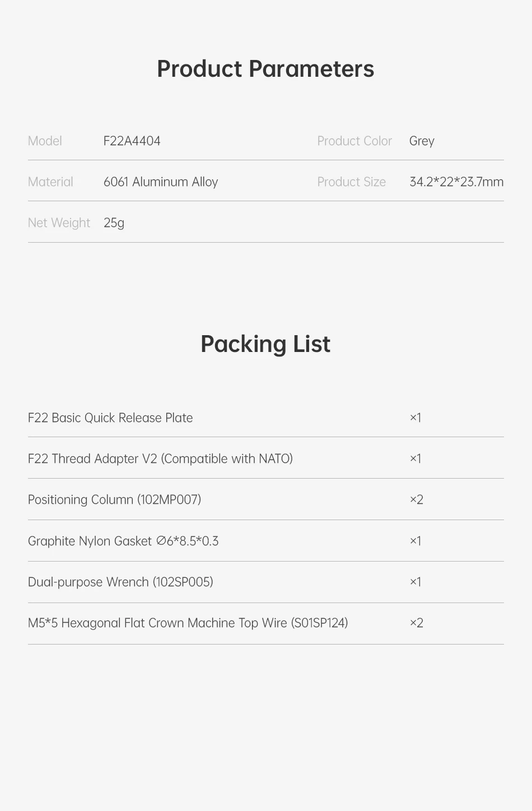Click the Packing List heading

[265, 344]
